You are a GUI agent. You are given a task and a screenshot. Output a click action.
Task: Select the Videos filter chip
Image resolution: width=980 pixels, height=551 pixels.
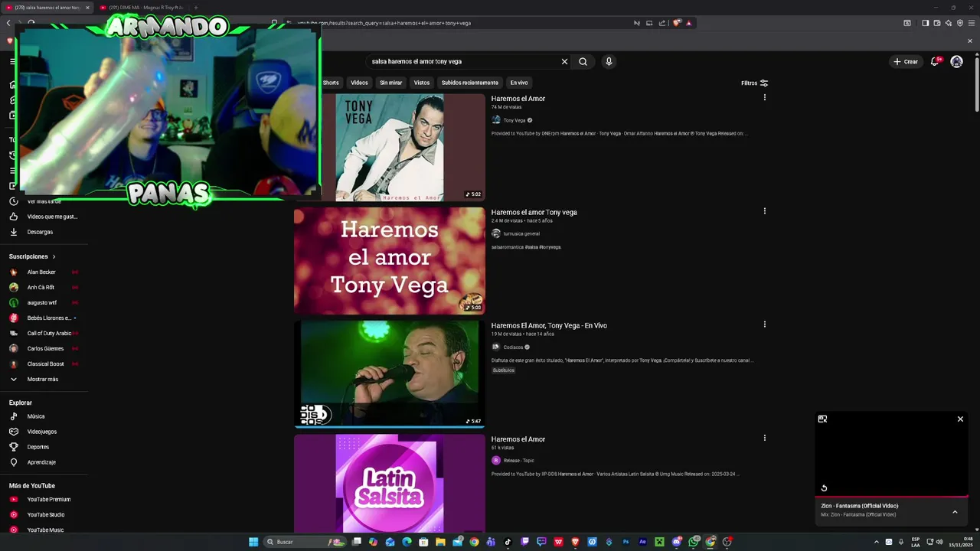coord(359,83)
